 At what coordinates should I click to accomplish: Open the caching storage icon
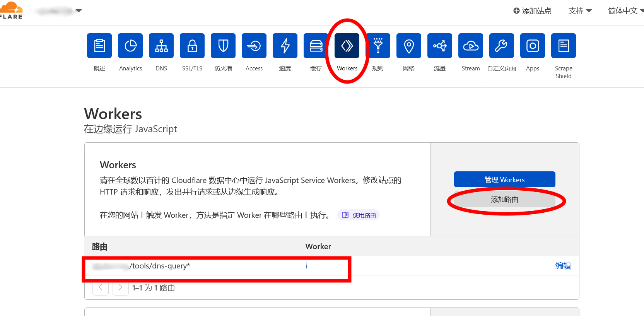(x=316, y=46)
